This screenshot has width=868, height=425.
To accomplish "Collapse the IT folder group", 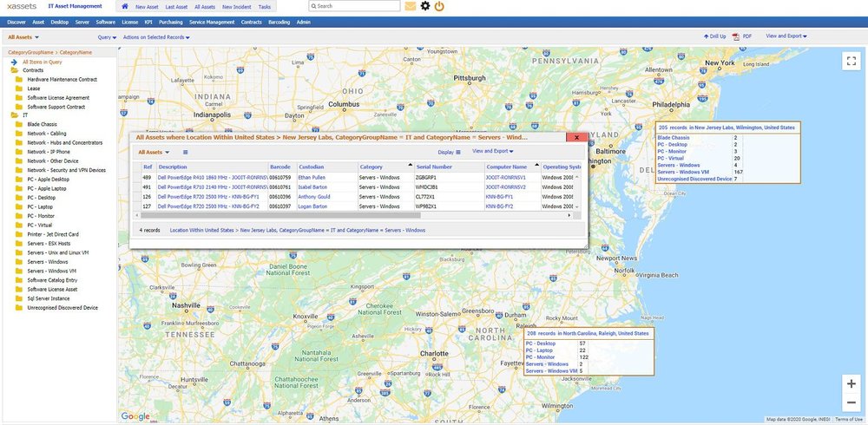I will tap(15, 115).
